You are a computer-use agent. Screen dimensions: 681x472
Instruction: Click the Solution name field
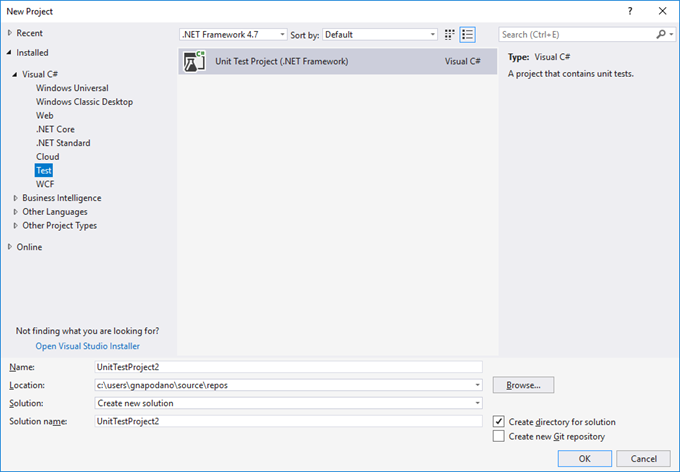[288, 421]
